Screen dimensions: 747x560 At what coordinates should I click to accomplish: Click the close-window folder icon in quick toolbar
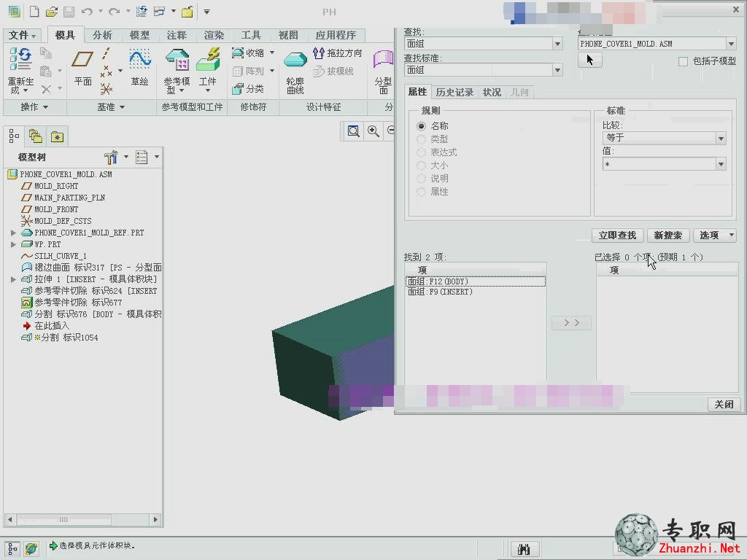pos(187,12)
